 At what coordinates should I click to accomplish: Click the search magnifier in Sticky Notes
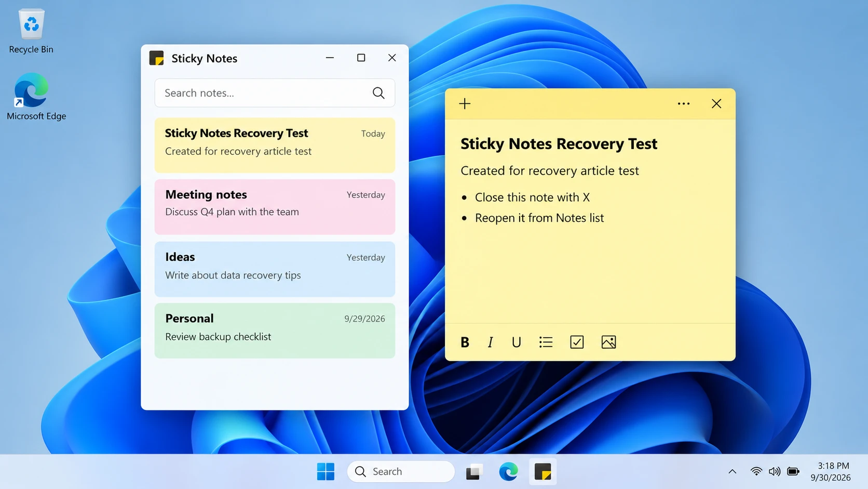tap(378, 93)
